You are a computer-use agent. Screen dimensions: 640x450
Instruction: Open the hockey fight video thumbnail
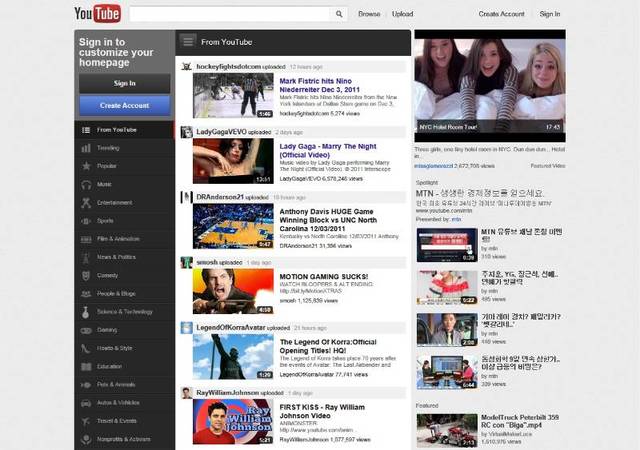(233, 96)
